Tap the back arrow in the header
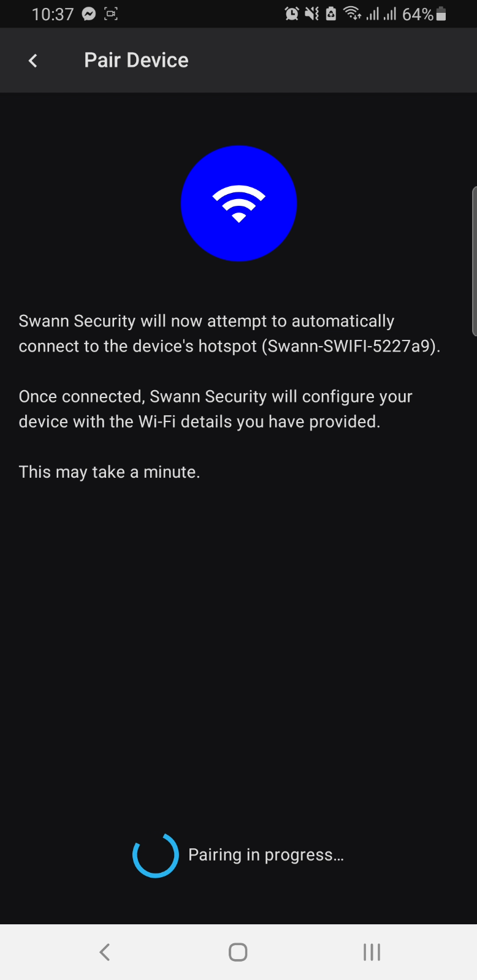Viewport: 477px width, 980px height. click(x=33, y=60)
